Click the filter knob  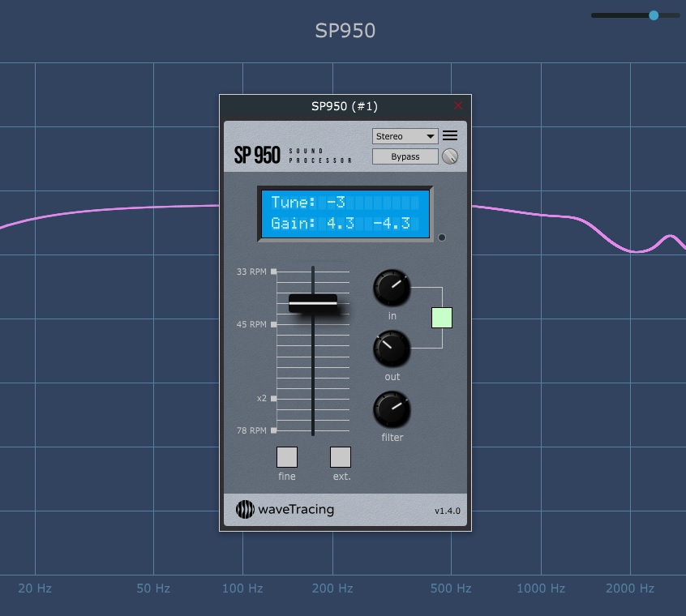tap(392, 409)
